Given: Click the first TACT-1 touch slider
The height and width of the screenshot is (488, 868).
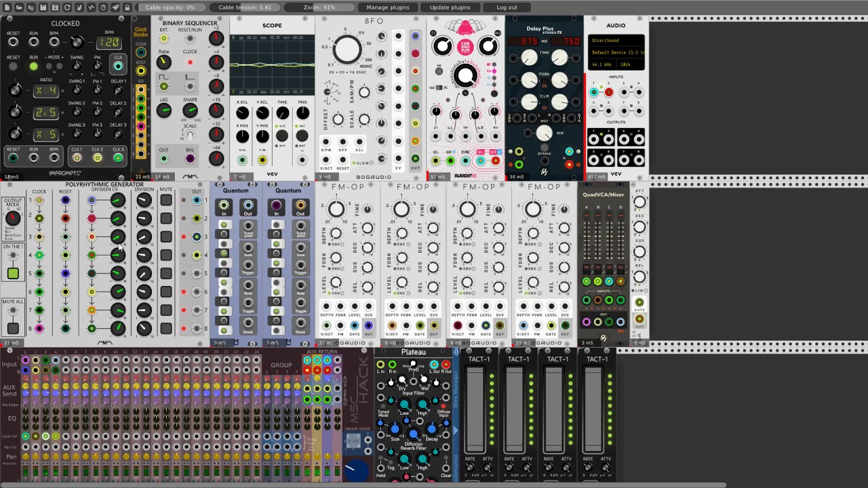Looking at the screenshot, I should (475, 410).
